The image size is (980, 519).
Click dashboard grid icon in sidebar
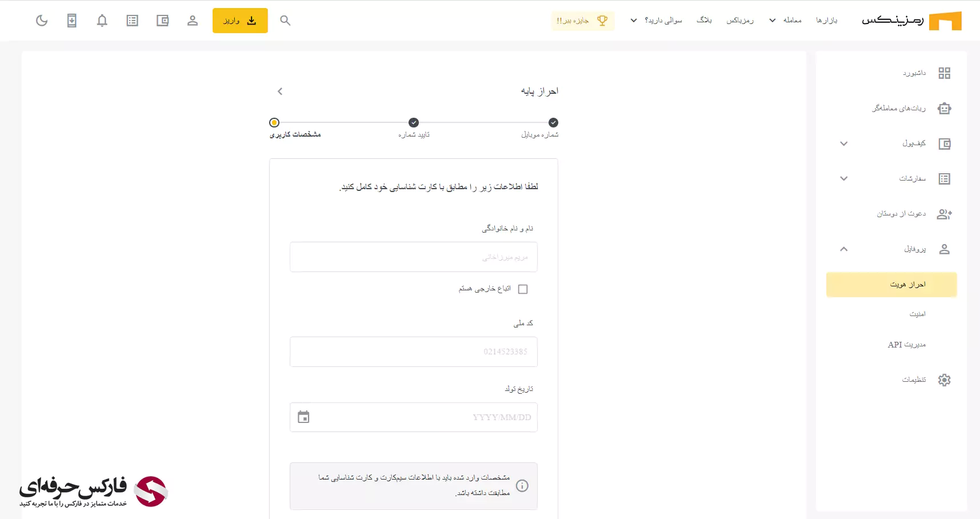[944, 73]
